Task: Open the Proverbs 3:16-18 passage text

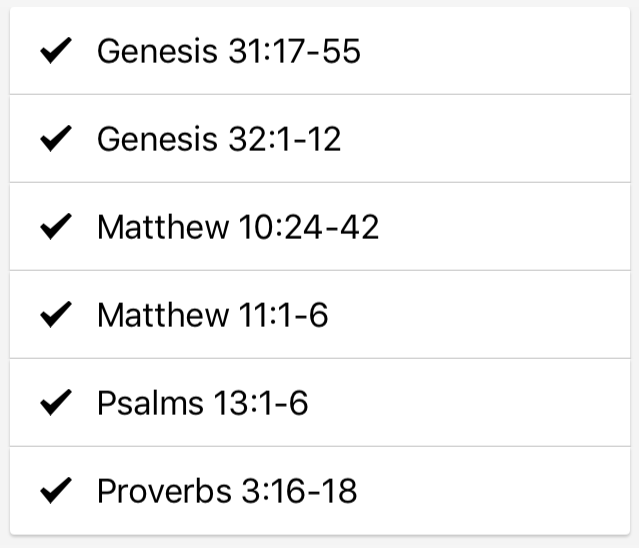Action: (x=227, y=491)
